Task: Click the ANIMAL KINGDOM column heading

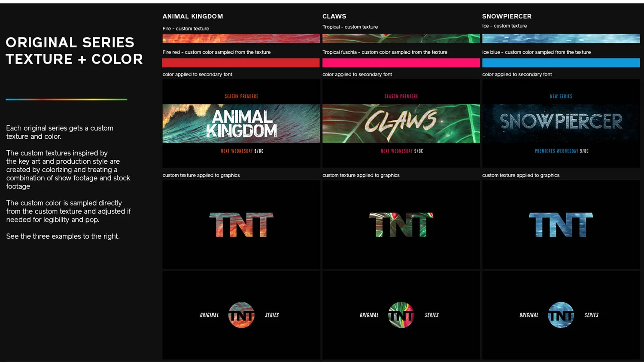Action: click(x=193, y=16)
